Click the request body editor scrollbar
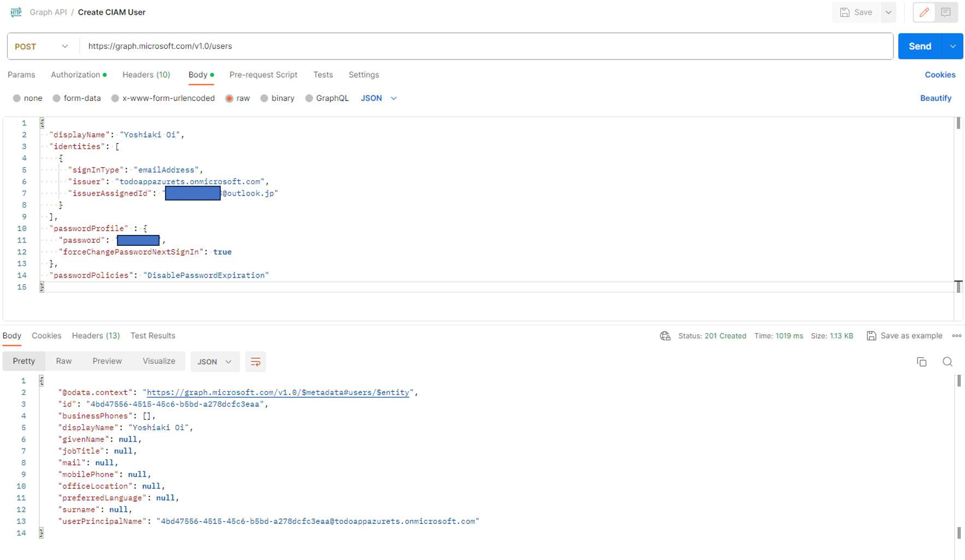 pyautogui.click(x=958, y=123)
